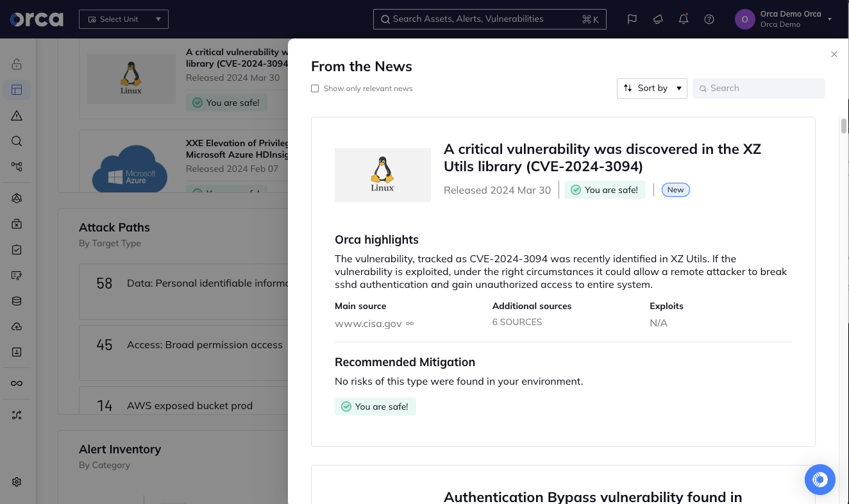Click the 6 SOURCES additional sources link

517,323
